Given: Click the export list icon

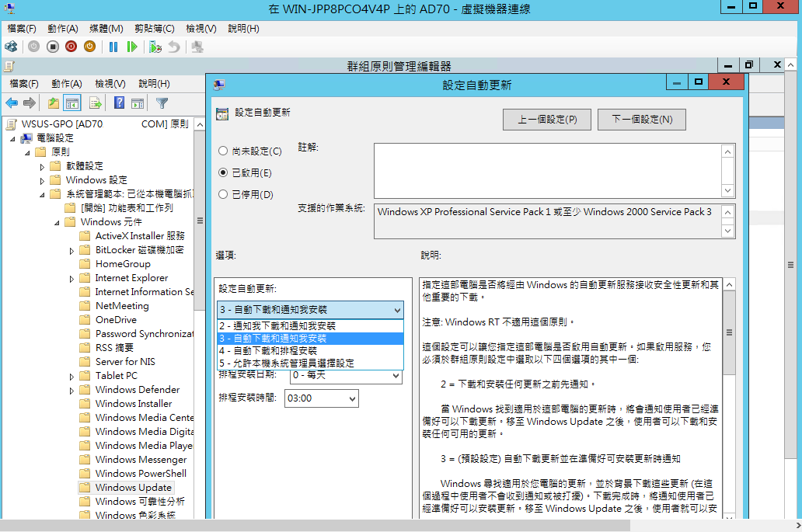Looking at the screenshot, I should pyautogui.click(x=95, y=103).
